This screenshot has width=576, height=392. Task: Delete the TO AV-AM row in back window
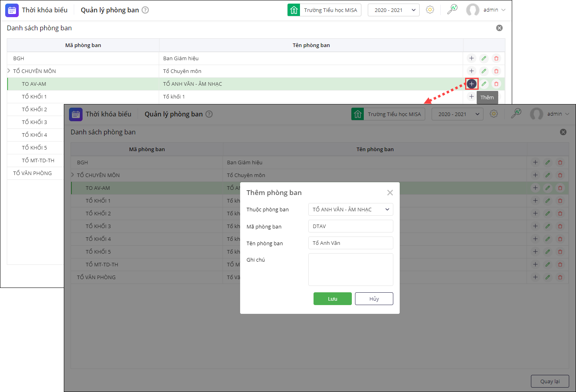tap(496, 84)
